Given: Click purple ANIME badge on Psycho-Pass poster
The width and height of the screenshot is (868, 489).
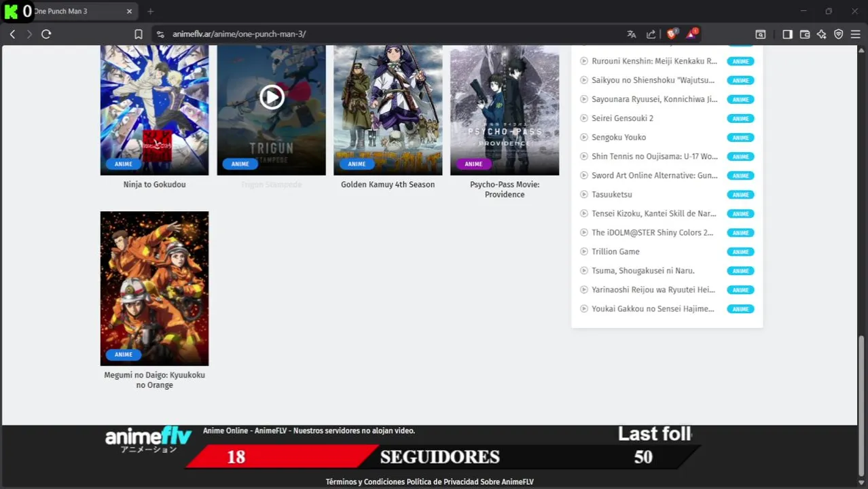Looking at the screenshot, I should click(473, 164).
